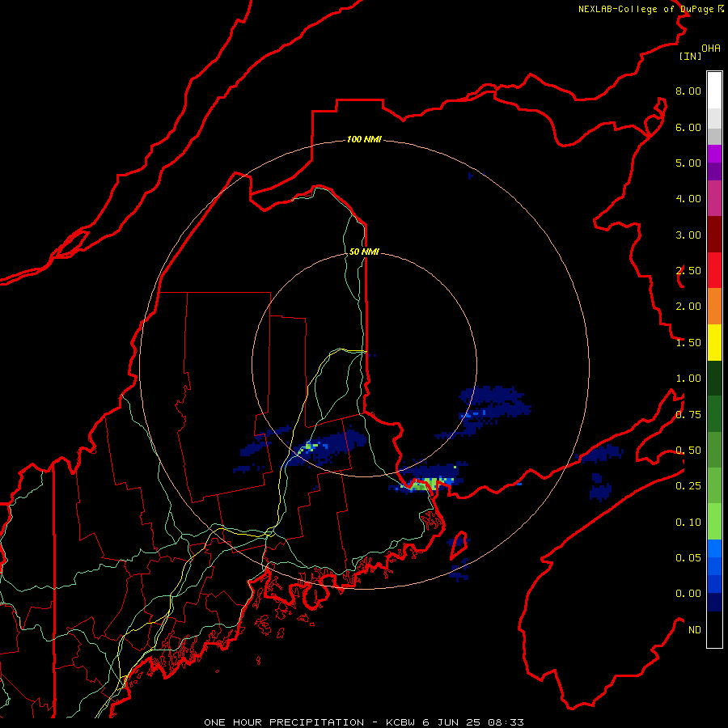Click the OHA product label
The image size is (728, 728).
711,49
